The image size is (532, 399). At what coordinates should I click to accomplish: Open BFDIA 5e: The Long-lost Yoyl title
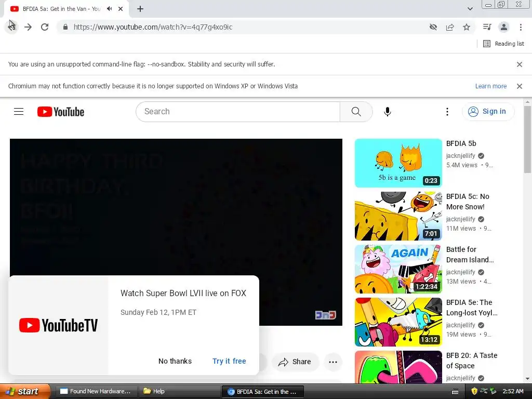click(x=472, y=308)
